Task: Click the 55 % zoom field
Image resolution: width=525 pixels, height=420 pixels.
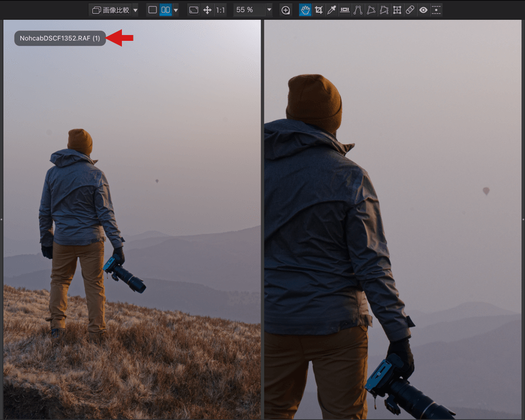Action: 250,10
